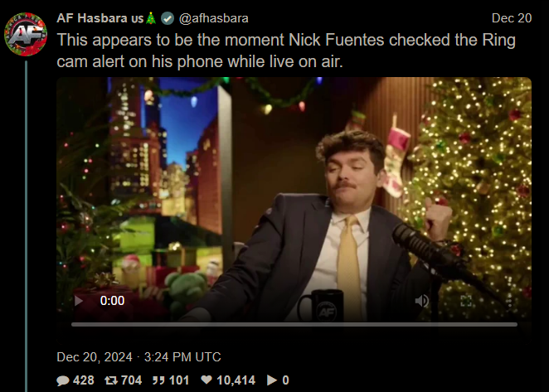This screenshot has height=392, width=549.
Task: Click the tweet text about Nick Fuentes
Action: (286, 51)
